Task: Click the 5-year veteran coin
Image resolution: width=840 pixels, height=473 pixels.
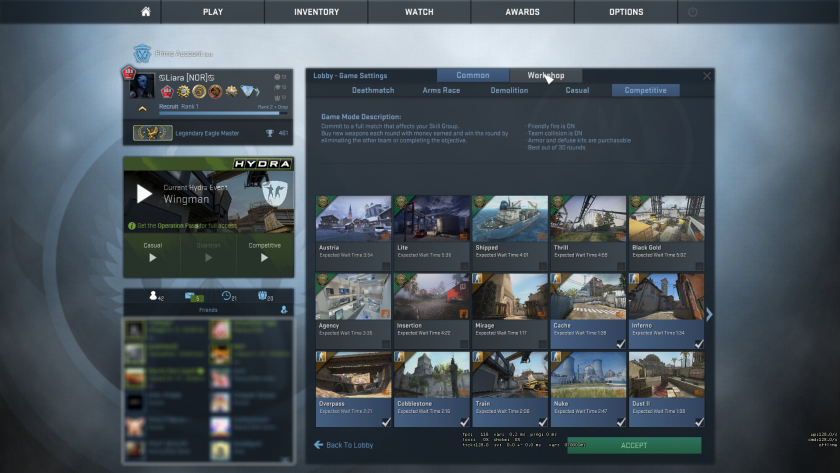Action: pyautogui.click(x=199, y=92)
